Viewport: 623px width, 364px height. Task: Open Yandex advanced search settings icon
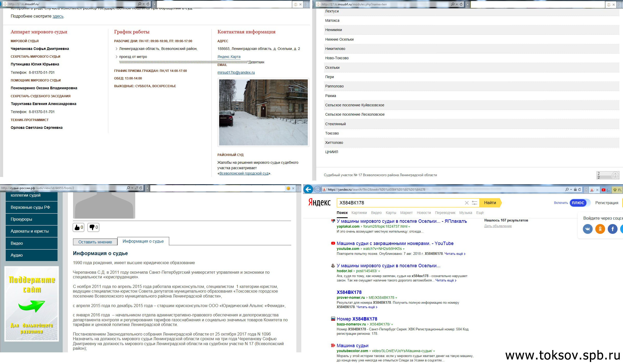pos(474,203)
